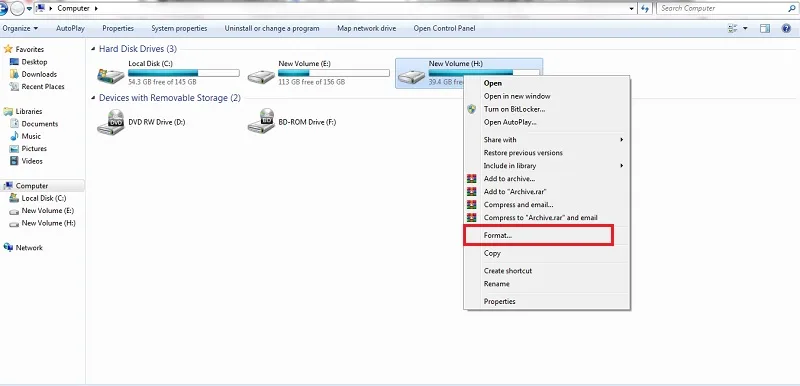Click Local Disk (C:) storage usage bar
The image size is (800, 386).
184,73
